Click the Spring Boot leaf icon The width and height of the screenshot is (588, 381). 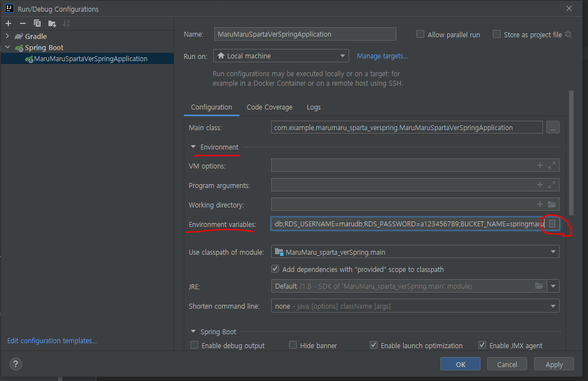click(x=19, y=48)
